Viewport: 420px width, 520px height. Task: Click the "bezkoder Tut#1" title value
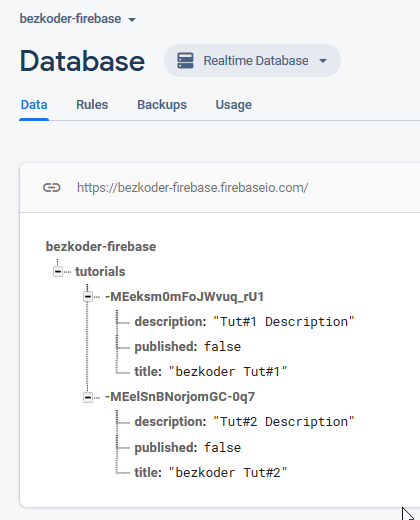[228, 372]
